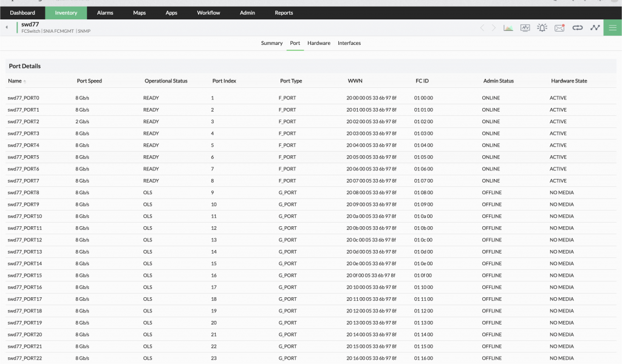Click the 2 Gb/s speed of swd77_PORT2

(x=82, y=121)
